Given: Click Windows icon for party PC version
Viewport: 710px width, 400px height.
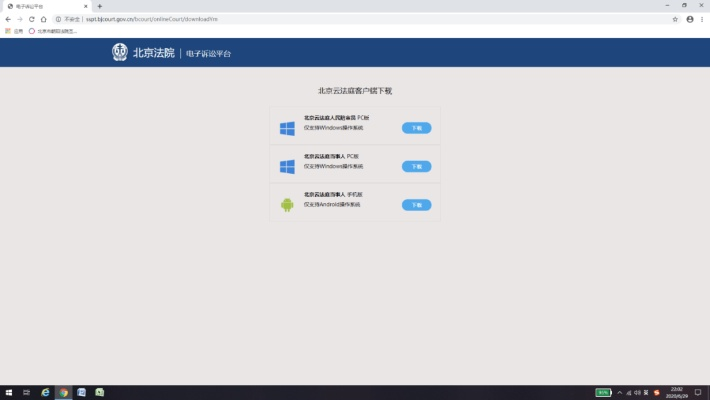Looking at the screenshot, I should 287,166.
